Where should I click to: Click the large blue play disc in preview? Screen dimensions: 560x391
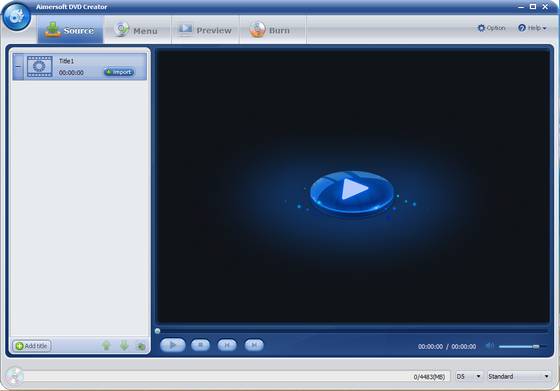coord(352,192)
